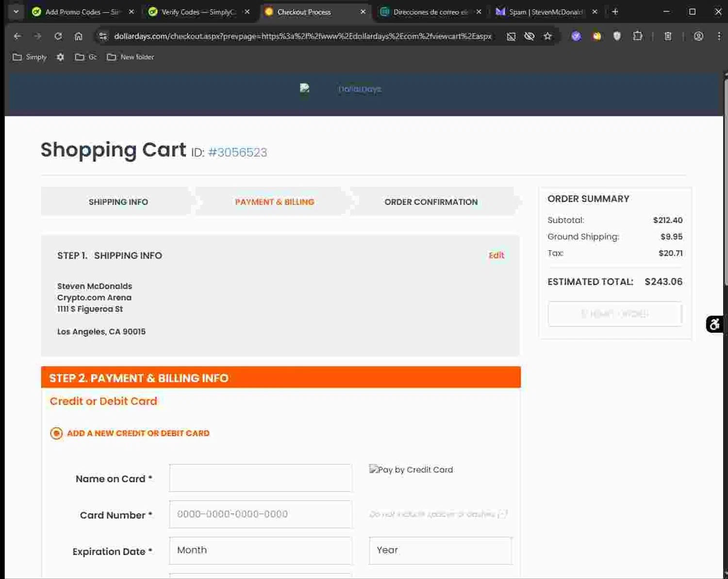
Task: Open the yellow round extension icon
Action: 596,36
